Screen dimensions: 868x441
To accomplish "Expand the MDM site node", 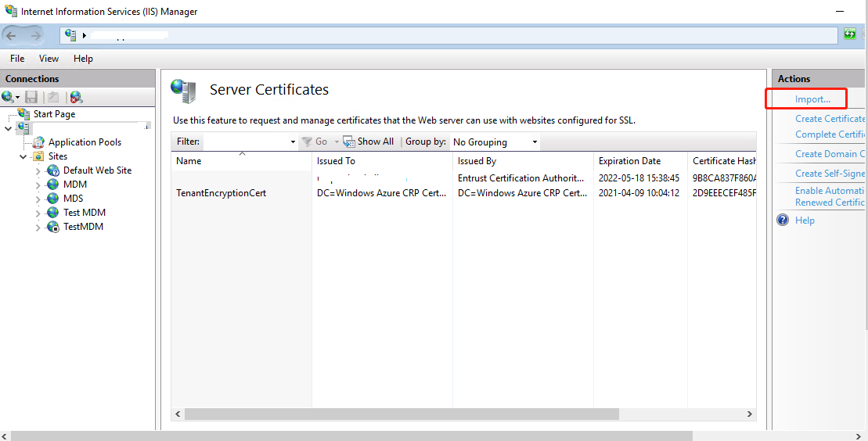I will [x=38, y=185].
